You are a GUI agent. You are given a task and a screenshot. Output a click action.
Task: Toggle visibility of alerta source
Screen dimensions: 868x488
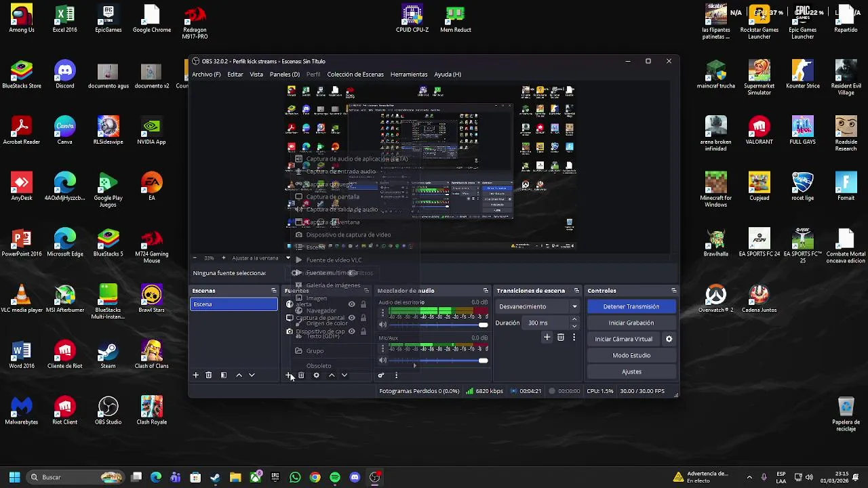(351, 304)
